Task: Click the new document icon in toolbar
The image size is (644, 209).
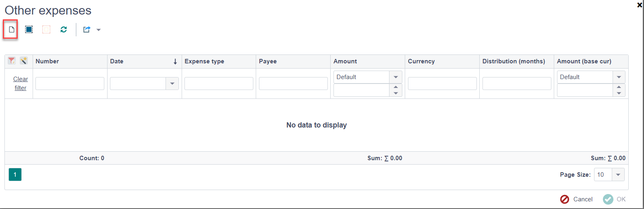Action: (x=12, y=29)
